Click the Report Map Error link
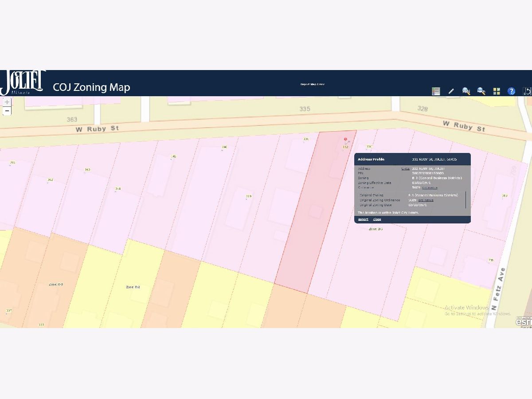532x399 pixels. 312,84
